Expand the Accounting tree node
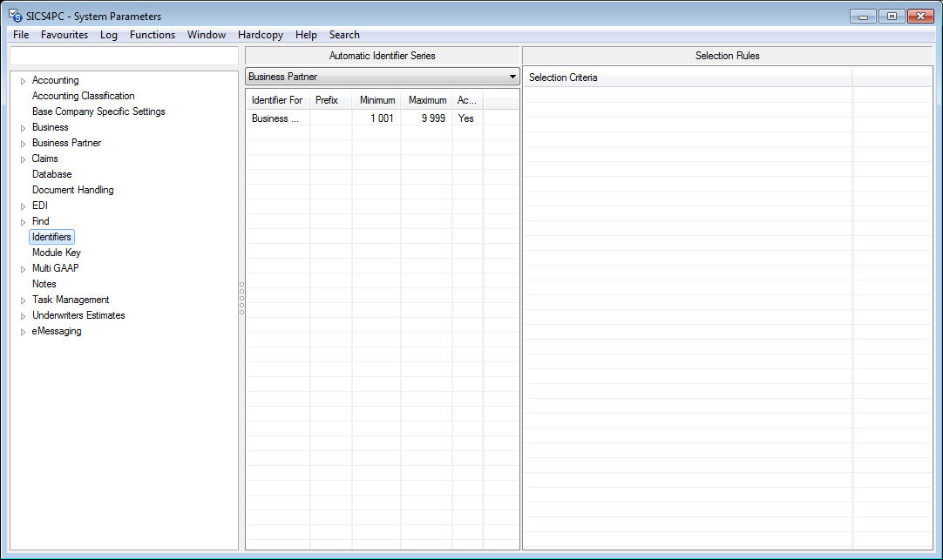This screenshot has width=943, height=560. pos(23,81)
